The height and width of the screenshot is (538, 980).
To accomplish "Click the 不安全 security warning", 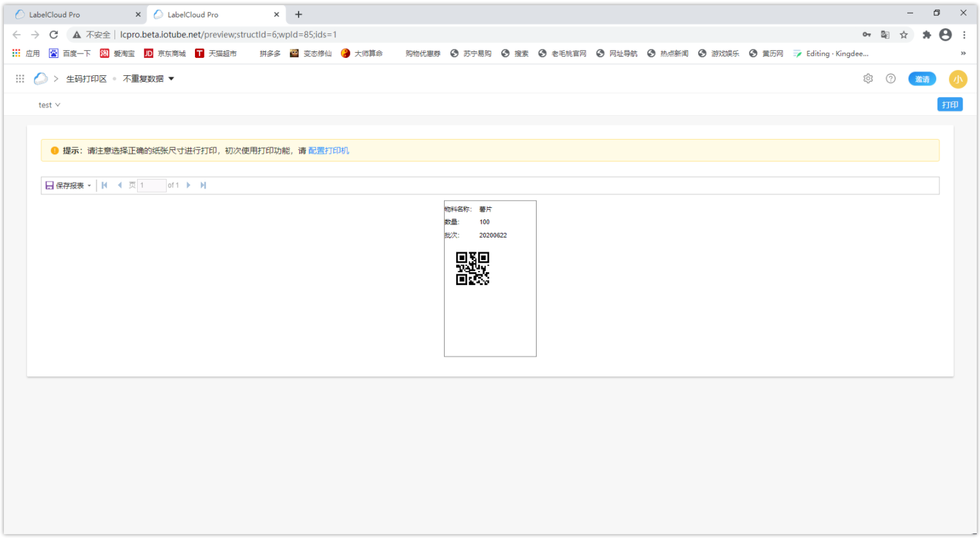I will click(91, 35).
